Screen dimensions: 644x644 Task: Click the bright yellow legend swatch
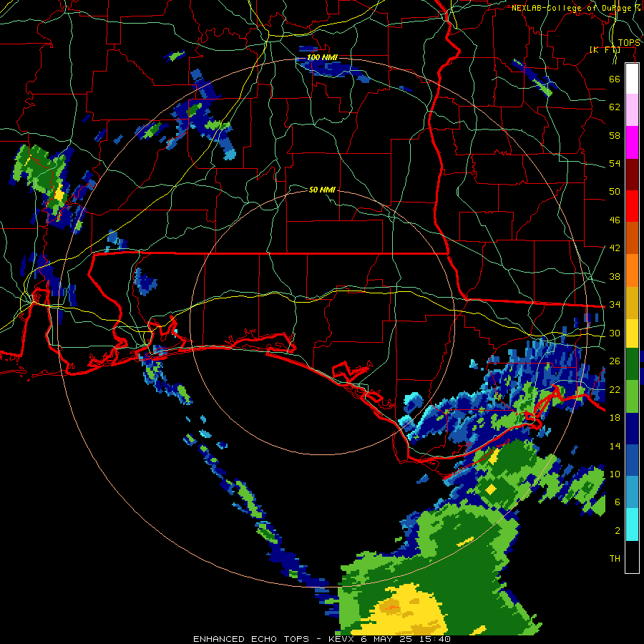click(632, 333)
